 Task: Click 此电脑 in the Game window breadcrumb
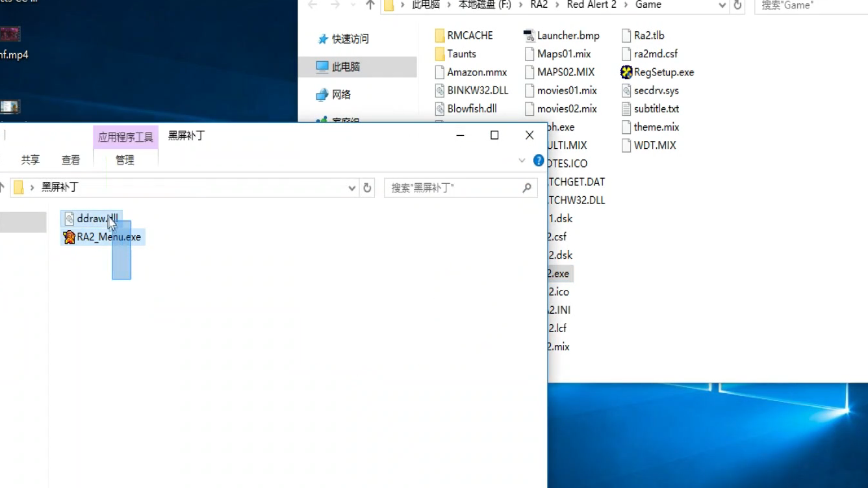click(426, 5)
